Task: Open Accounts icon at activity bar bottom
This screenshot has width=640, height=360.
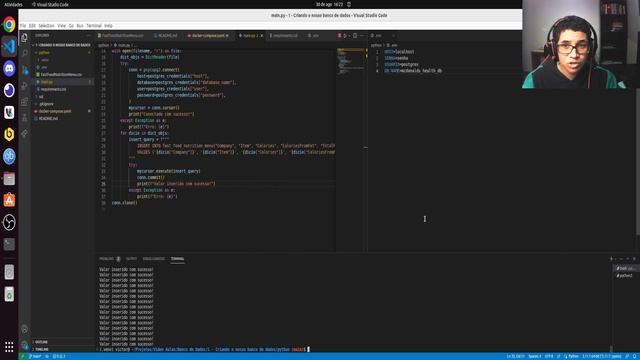Action: 24,329
